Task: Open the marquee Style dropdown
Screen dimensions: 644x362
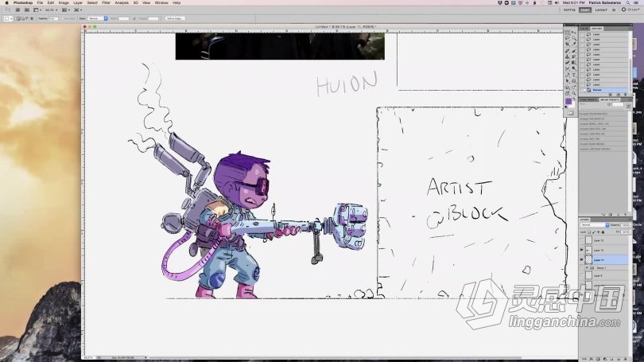Action: (x=98, y=18)
